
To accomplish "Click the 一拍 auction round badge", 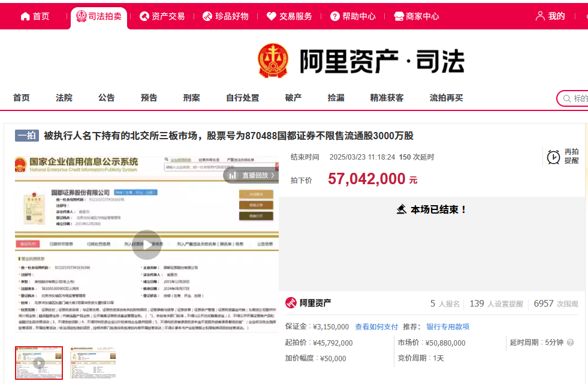I will click(27, 136).
